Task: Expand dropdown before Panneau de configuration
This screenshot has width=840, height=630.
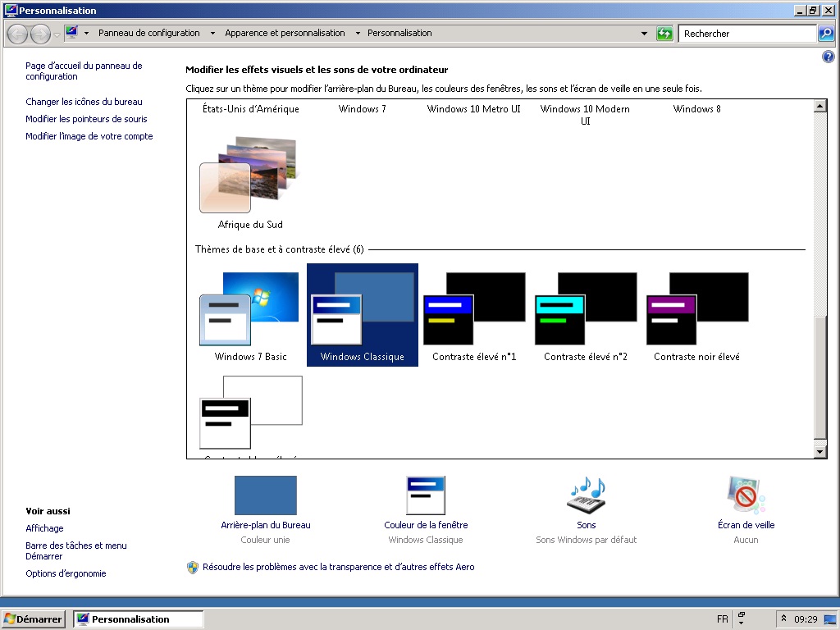Action: [86, 33]
